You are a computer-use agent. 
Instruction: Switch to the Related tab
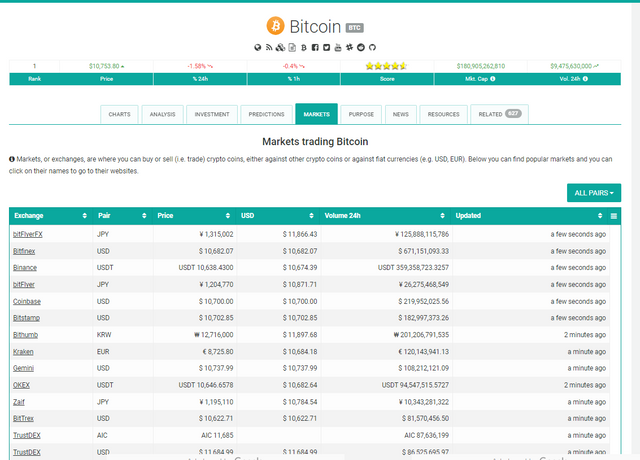pos(499,114)
